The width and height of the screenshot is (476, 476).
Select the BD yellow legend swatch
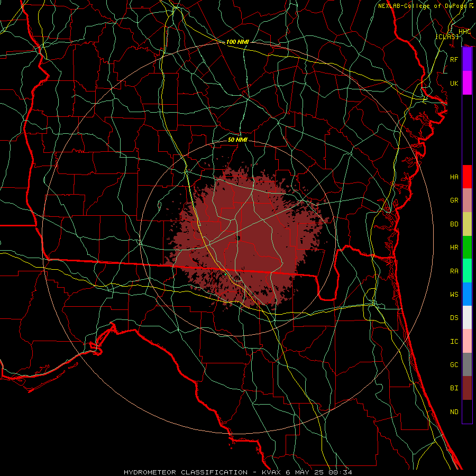tap(467, 224)
